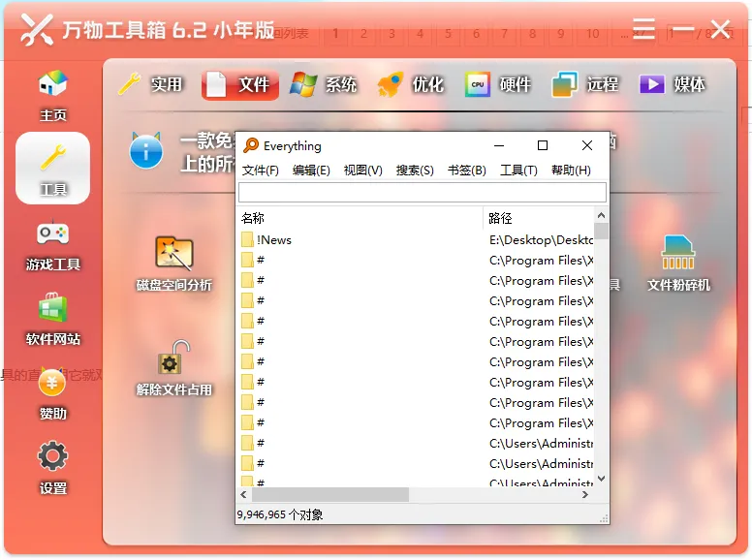Open Everything 编辑(E) menu
This screenshot has height=560, width=752.
click(311, 171)
